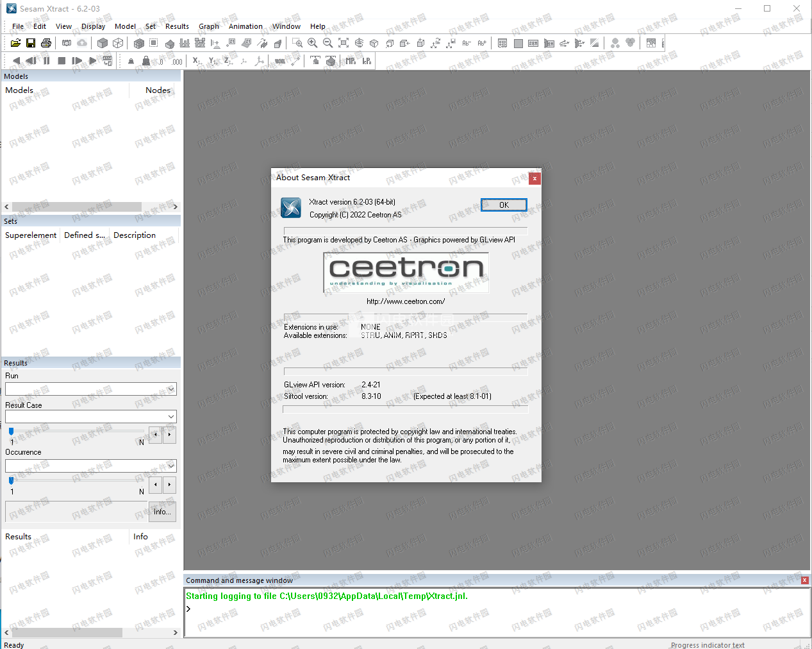812x649 pixels.
Task: Click next arrow for Result Case
Action: click(169, 435)
